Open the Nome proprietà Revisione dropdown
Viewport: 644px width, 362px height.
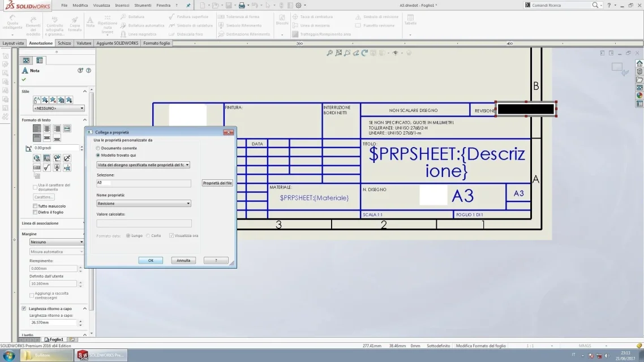coord(144,204)
